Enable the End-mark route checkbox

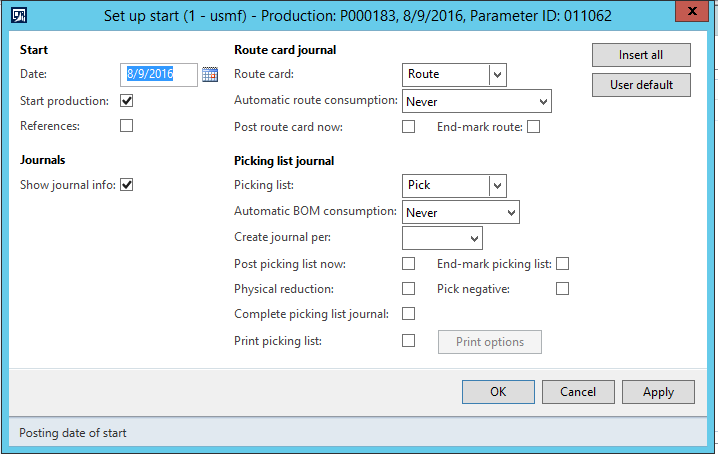[x=533, y=127]
